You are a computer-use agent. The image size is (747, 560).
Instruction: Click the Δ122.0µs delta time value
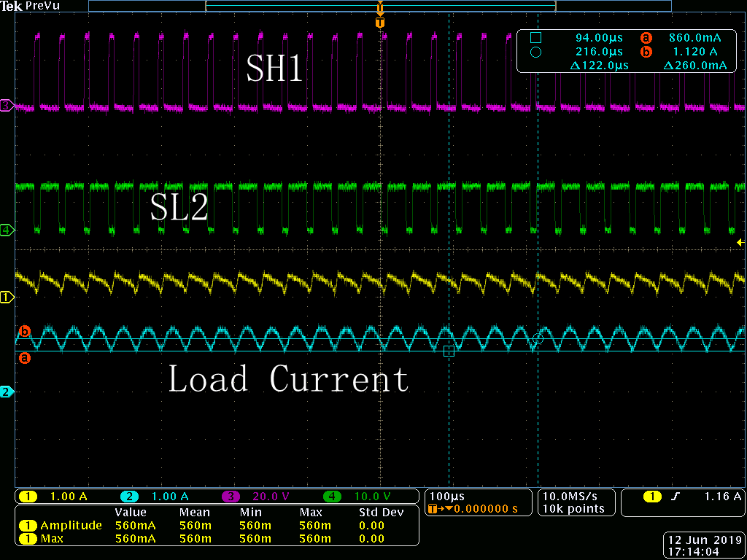(x=599, y=65)
